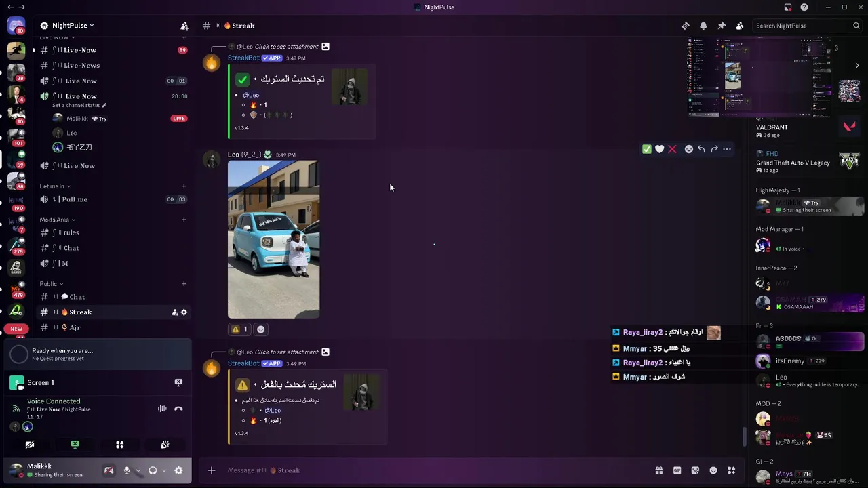Show pinned messages with pin icon
The image size is (868, 488).
coord(722,26)
